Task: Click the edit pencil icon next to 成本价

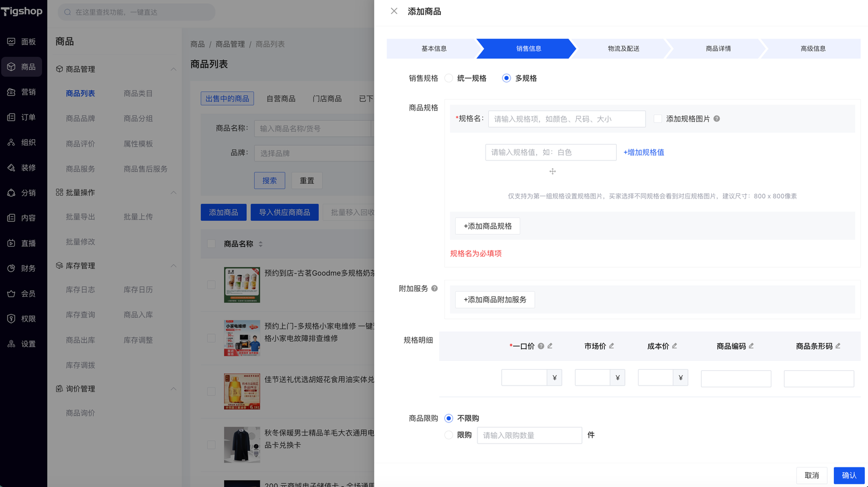Action: coord(674,346)
